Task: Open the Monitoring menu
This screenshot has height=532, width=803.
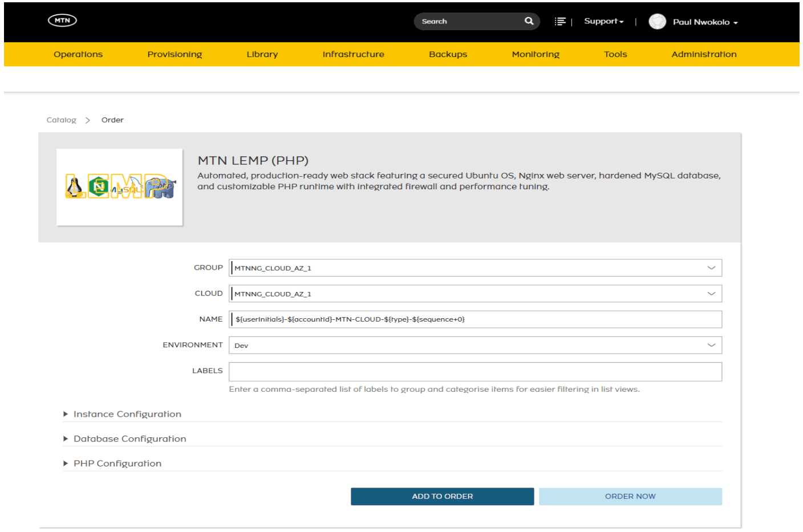Action: click(x=536, y=54)
